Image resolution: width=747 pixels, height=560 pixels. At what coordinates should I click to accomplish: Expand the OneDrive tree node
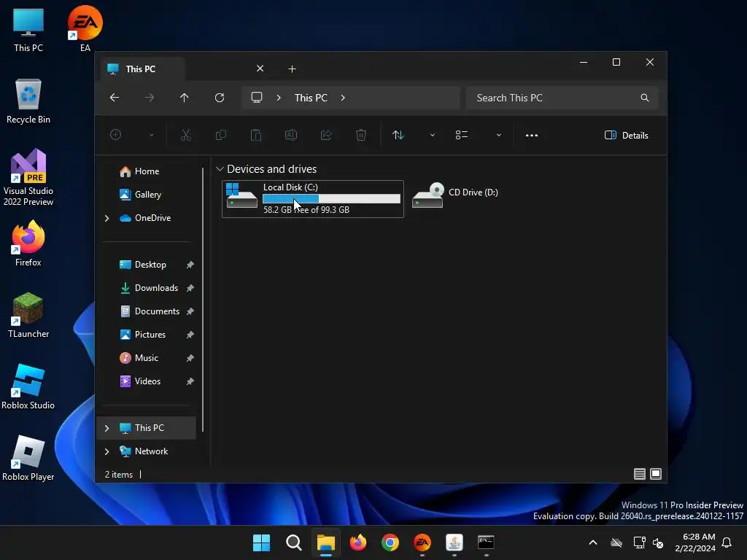(x=107, y=218)
